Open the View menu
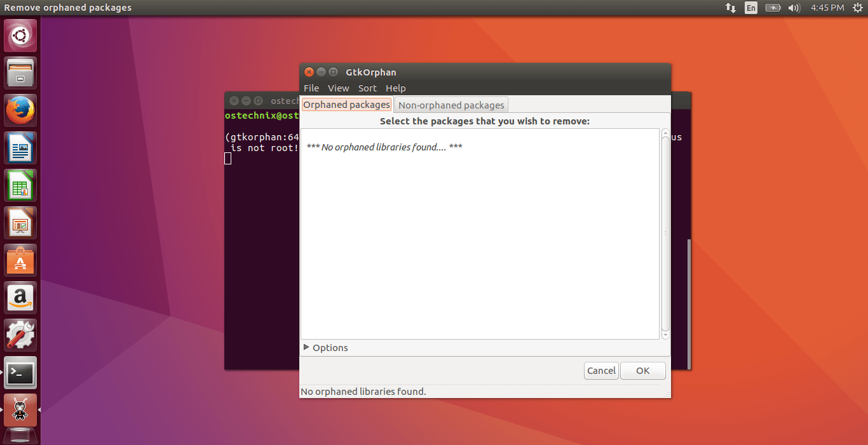The width and height of the screenshot is (868, 445). coord(338,88)
